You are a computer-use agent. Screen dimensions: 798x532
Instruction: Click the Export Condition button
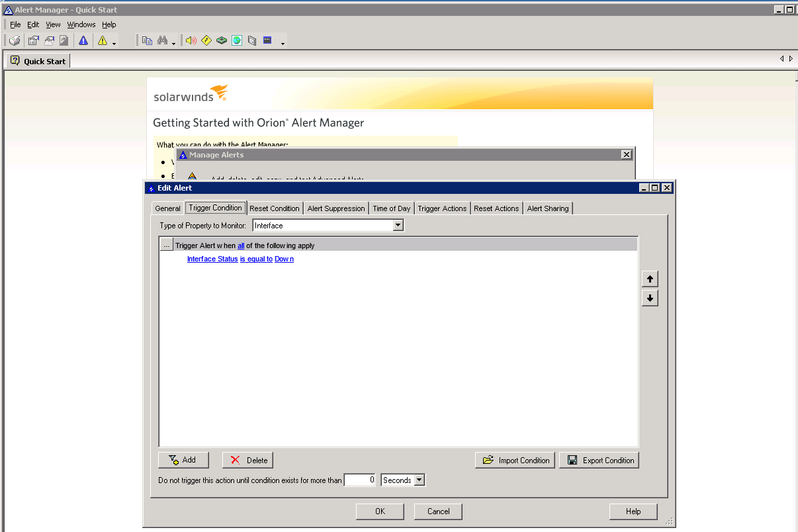coord(599,460)
